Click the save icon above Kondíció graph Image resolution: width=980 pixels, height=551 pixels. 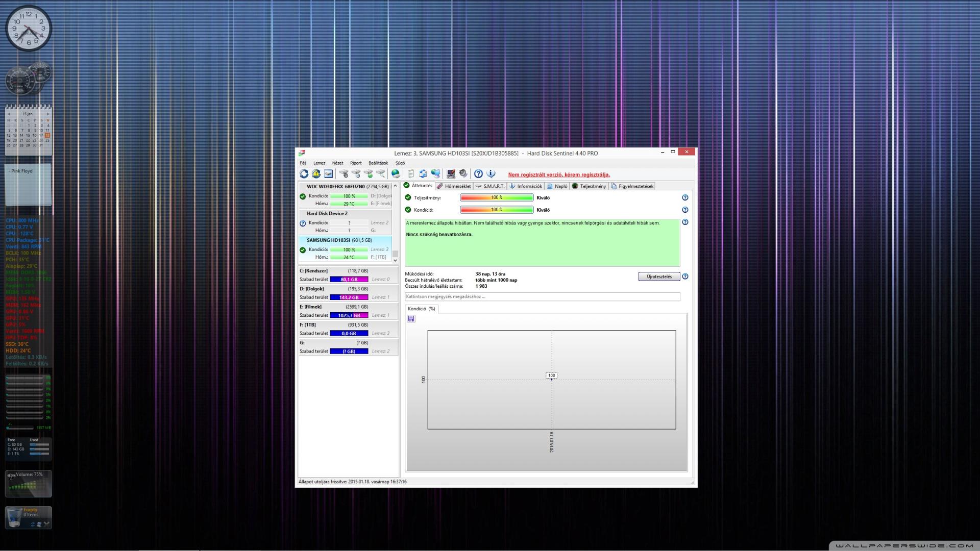411,319
